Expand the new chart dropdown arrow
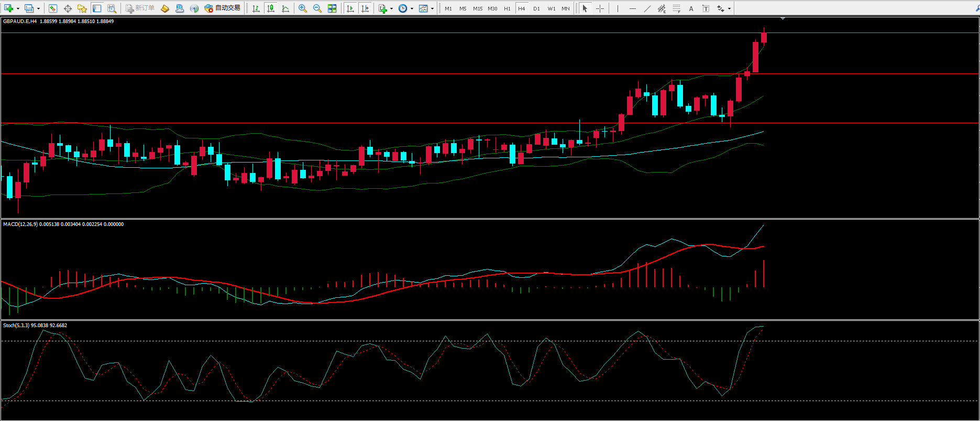 tap(18, 8)
